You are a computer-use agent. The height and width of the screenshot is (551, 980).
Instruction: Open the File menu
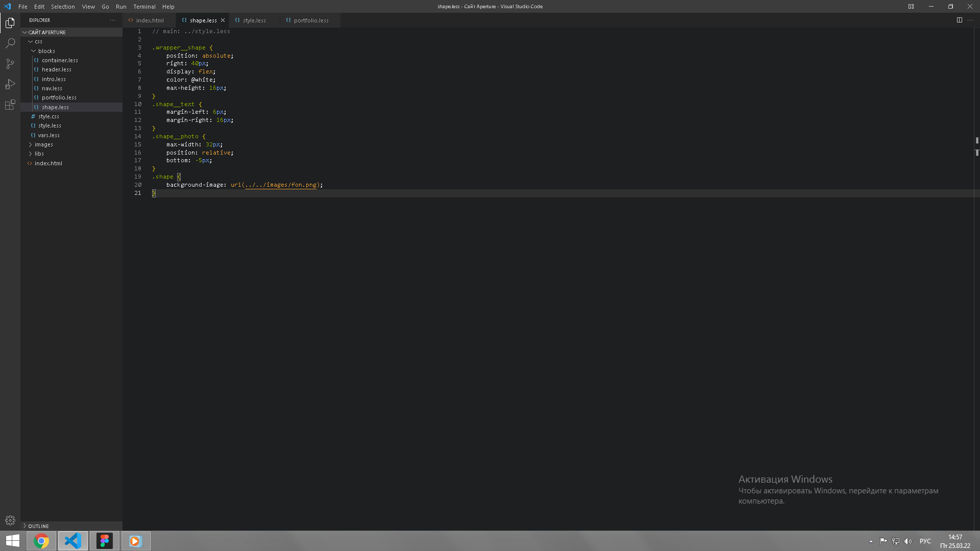(23, 7)
